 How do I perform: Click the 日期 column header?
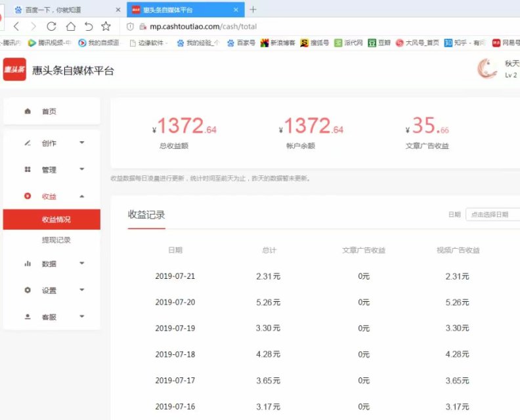[175, 250]
